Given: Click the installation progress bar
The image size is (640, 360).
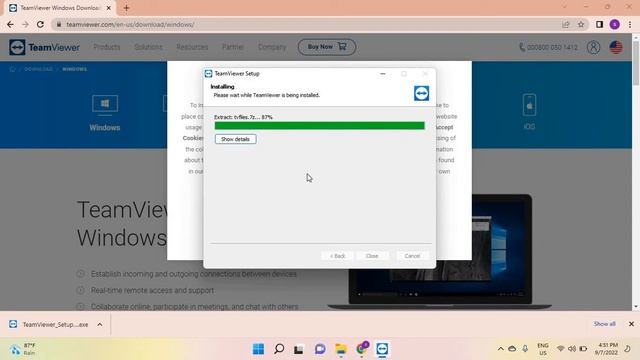Looking at the screenshot, I should click(320, 126).
